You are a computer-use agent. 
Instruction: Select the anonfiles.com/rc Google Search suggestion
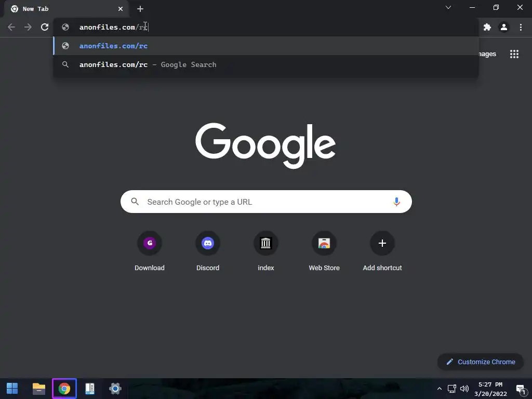266,64
